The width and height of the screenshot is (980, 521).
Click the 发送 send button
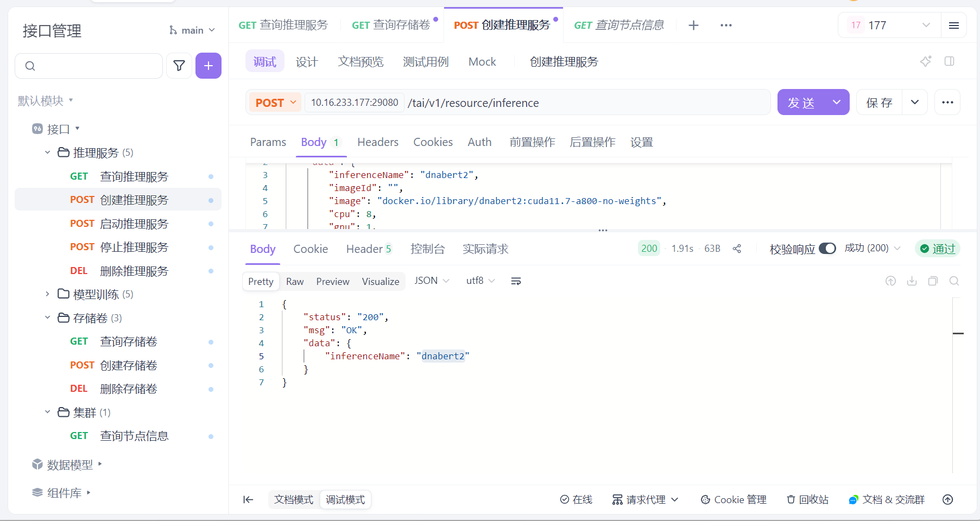801,102
